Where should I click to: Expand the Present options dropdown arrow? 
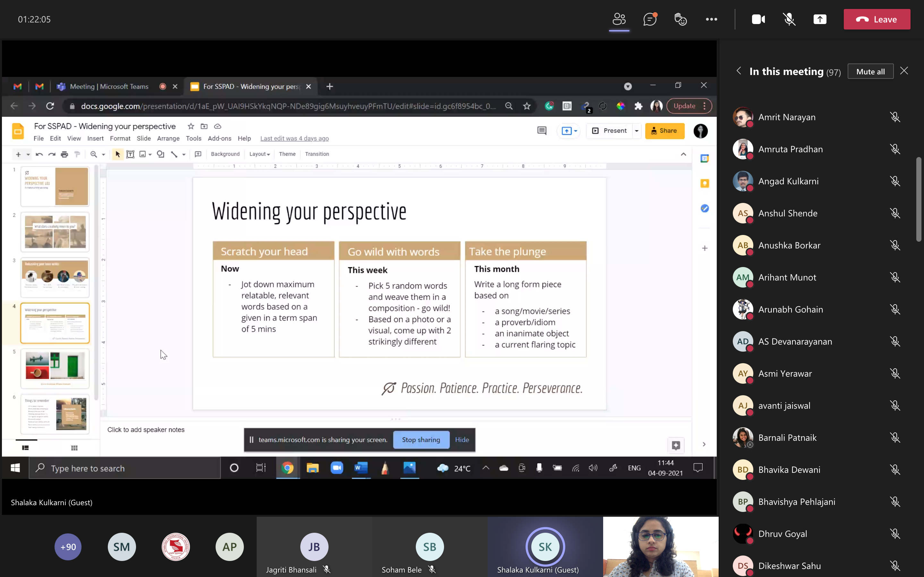(637, 131)
